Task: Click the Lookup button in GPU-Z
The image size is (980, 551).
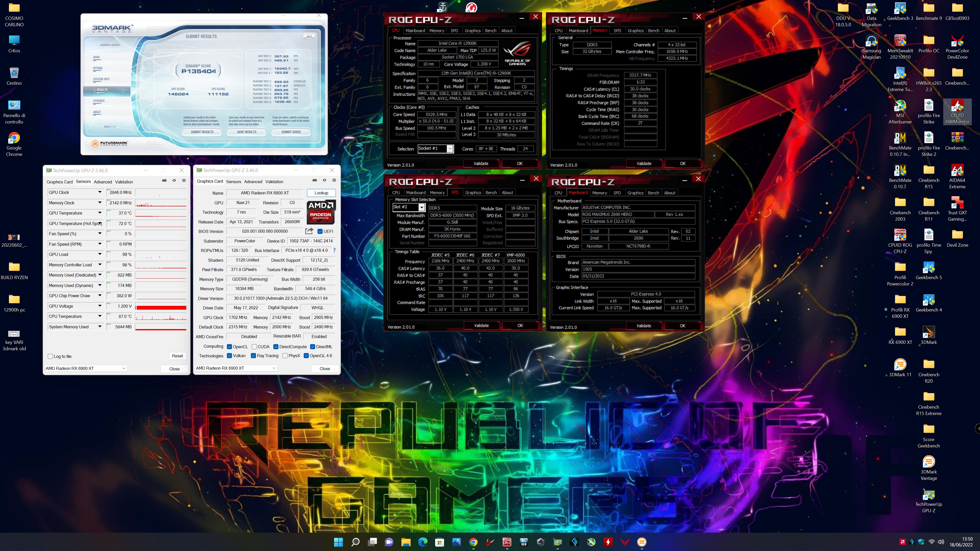Action: tap(321, 193)
